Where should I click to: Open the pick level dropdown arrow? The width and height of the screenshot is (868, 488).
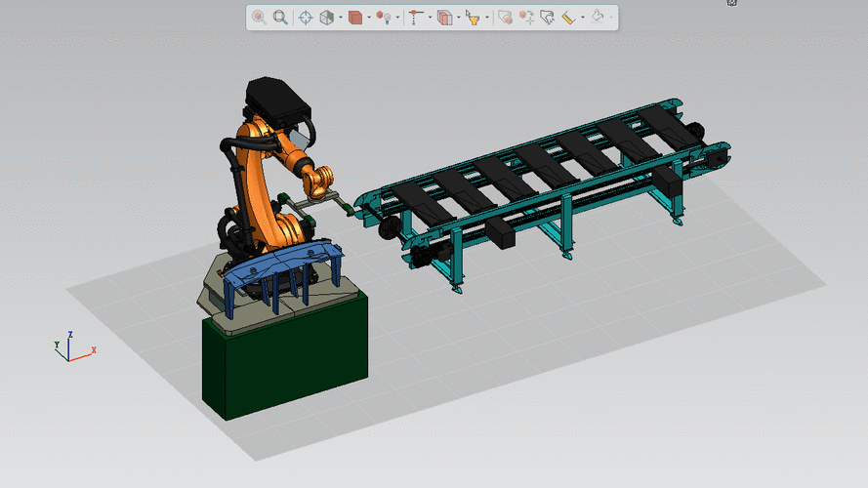click(x=458, y=18)
